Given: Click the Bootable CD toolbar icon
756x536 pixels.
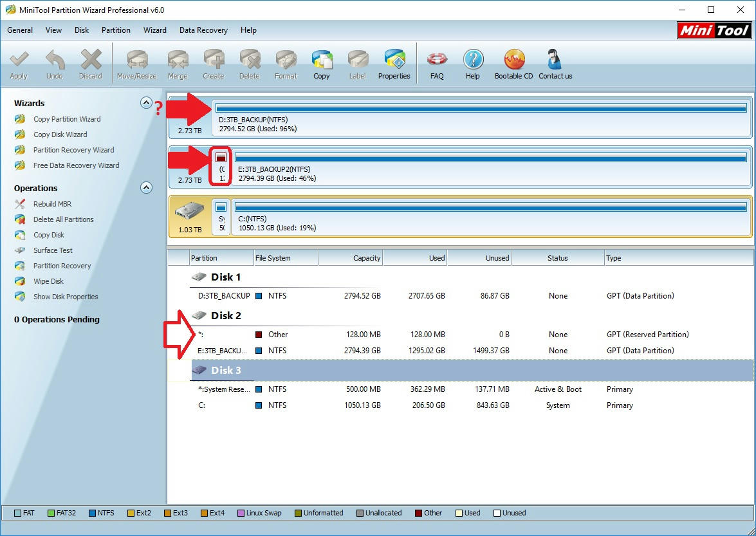Looking at the screenshot, I should pyautogui.click(x=514, y=60).
